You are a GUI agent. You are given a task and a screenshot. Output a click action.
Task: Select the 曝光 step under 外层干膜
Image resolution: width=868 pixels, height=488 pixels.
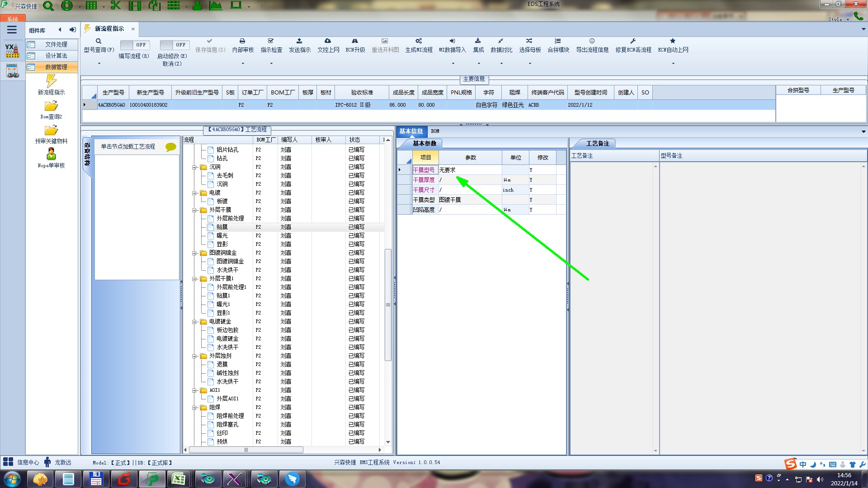pos(222,235)
